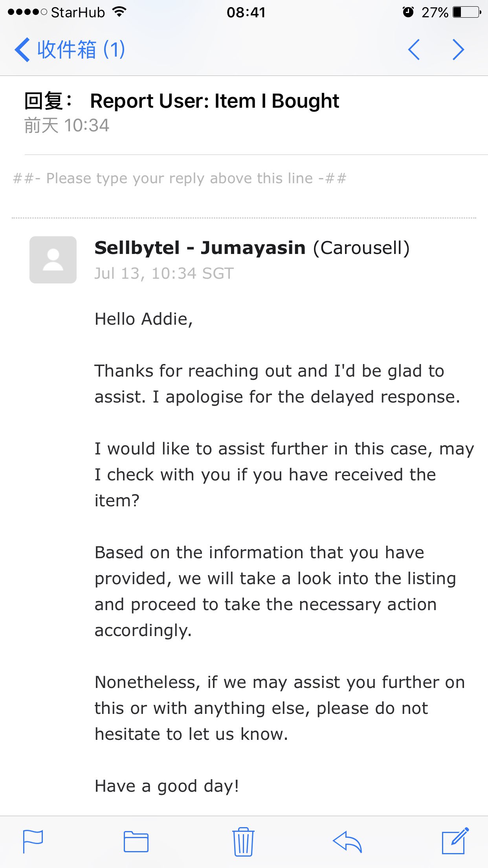The width and height of the screenshot is (488, 868).
Task: Tap the 08:41 clock in status bar
Action: tap(246, 12)
